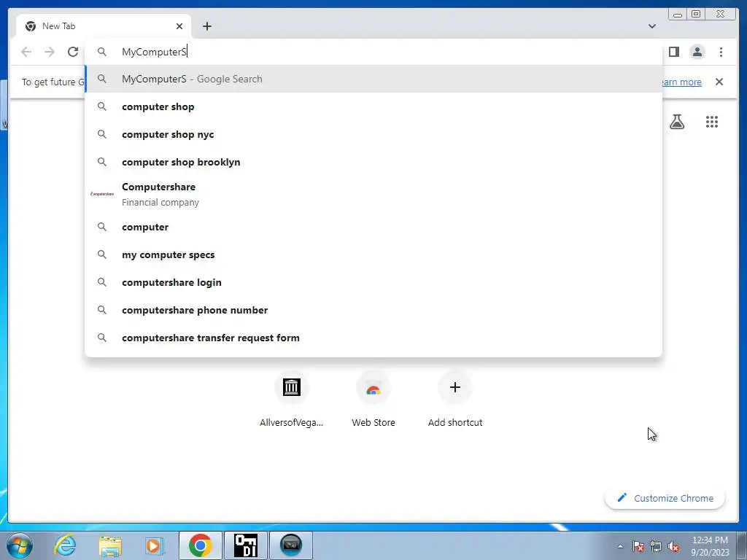Open the Windows Start orb
Image resolution: width=747 pixels, height=560 pixels.
(x=20, y=545)
